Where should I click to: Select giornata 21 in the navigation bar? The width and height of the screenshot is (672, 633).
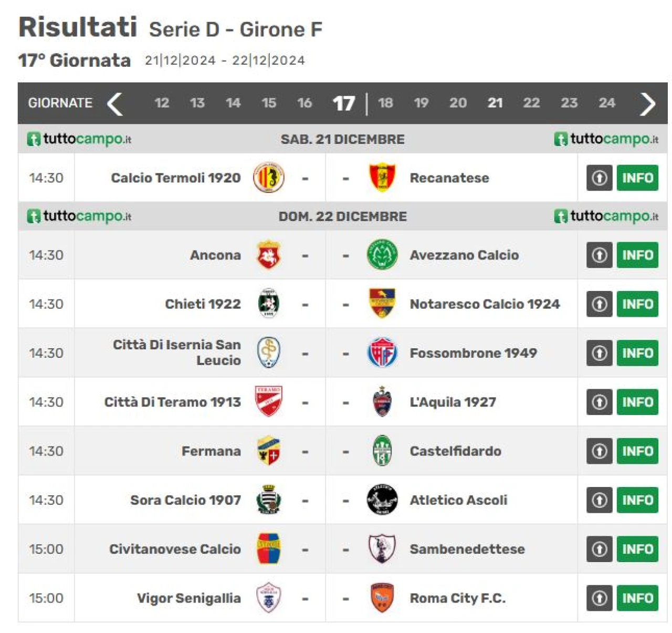pyautogui.click(x=495, y=103)
